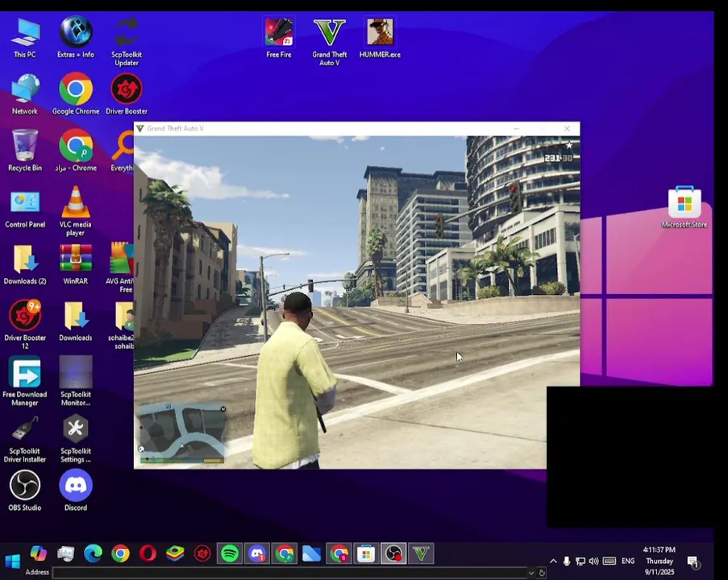Open the touch keyboard tray icon

pos(609,561)
